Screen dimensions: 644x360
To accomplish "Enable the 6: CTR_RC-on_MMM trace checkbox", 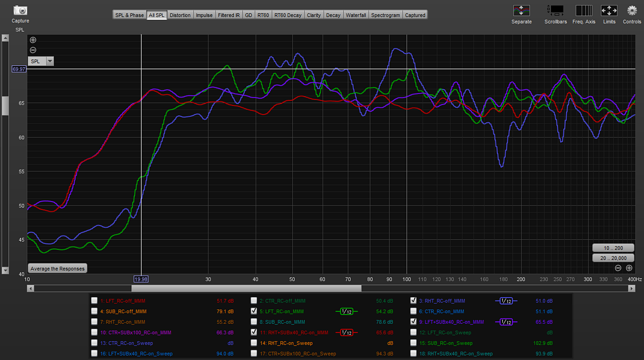I will point(413,311).
